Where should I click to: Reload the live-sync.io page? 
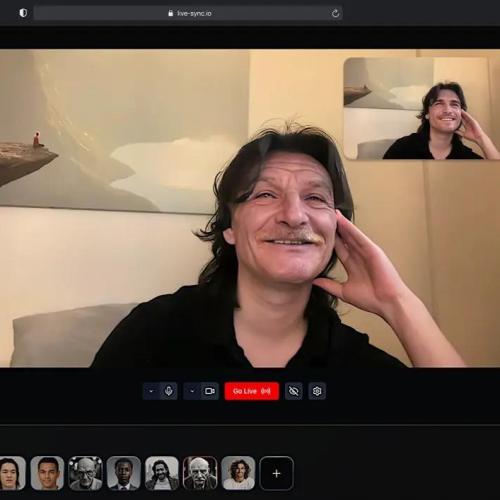pos(335,13)
